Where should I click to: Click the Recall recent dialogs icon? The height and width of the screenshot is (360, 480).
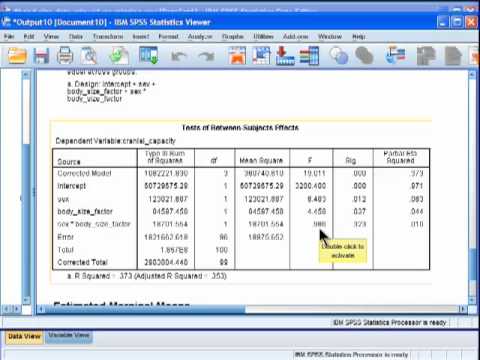click(x=149, y=55)
